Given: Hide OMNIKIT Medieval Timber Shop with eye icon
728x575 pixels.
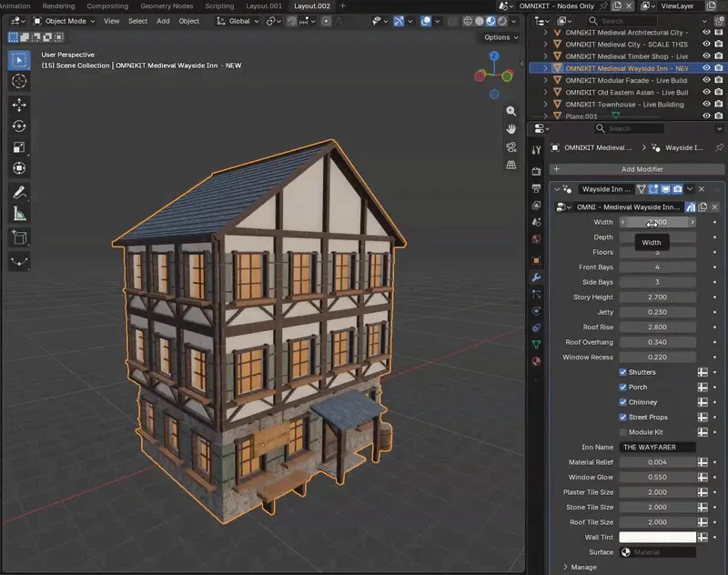Looking at the screenshot, I should (706, 56).
